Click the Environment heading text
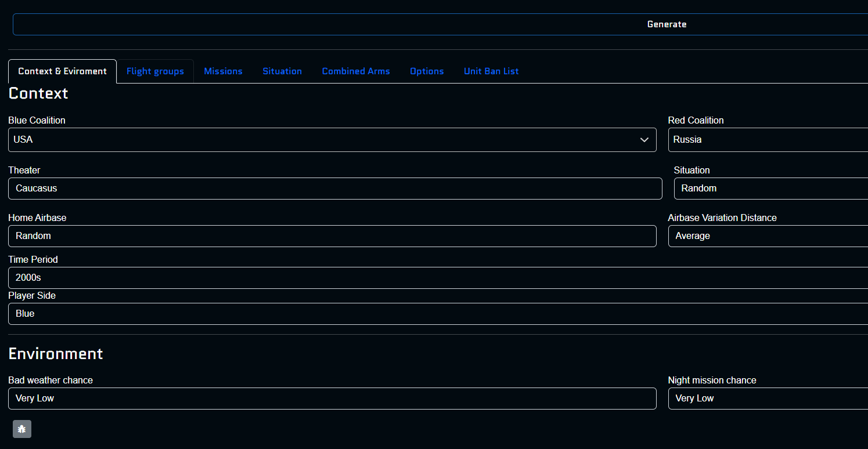Screen dimensions: 868x449 click(x=56, y=354)
